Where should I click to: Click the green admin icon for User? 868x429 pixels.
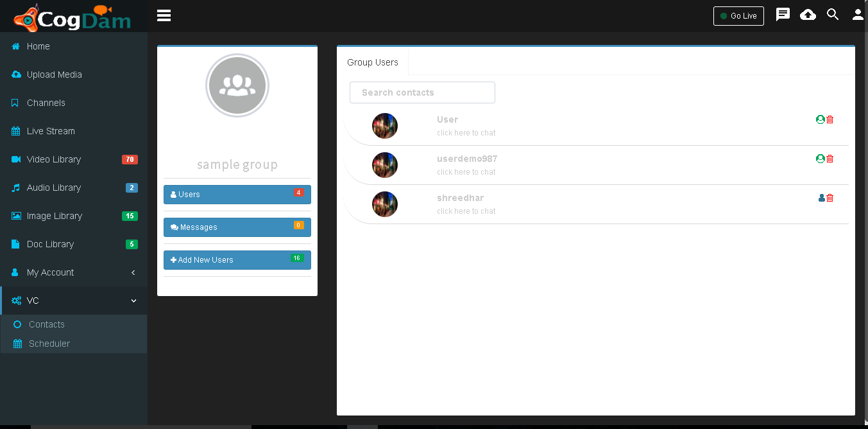coord(820,119)
